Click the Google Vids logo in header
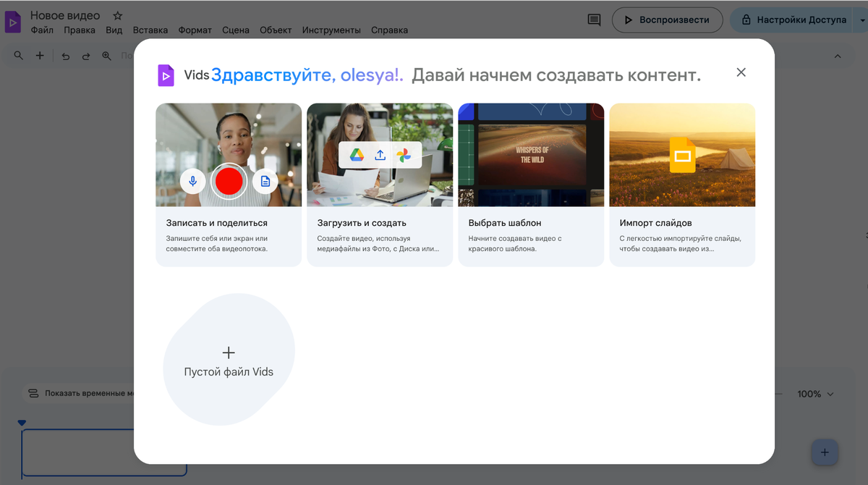 [13, 22]
